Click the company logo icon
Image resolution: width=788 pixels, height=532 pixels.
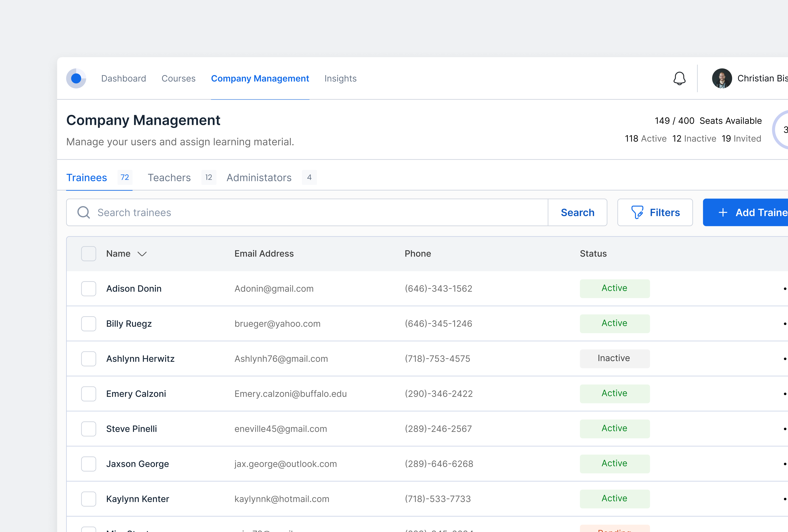[76, 78]
